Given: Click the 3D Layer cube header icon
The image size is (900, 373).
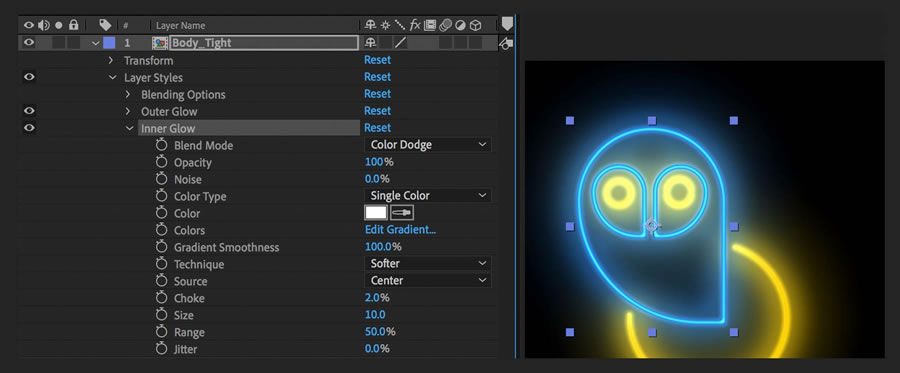Looking at the screenshot, I should (475, 25).
